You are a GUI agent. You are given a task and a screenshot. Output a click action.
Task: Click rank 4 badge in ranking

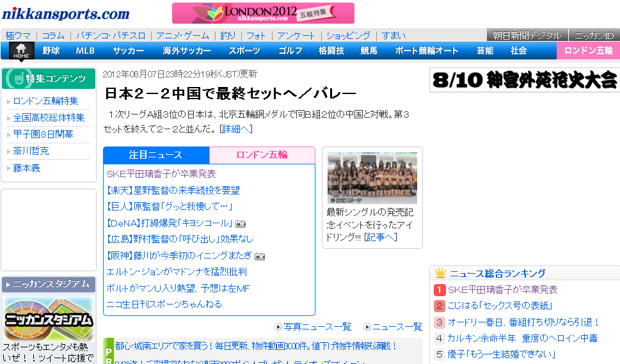(440, 338)
